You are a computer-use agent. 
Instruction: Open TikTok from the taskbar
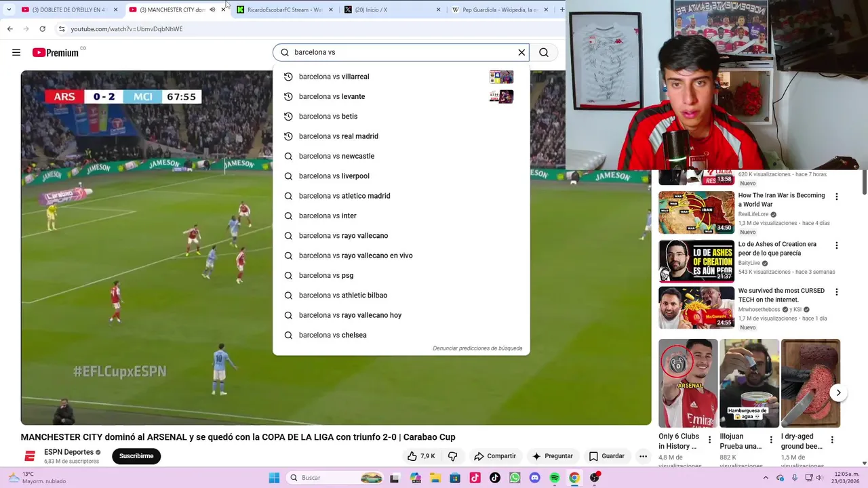(x=494, y=478)
